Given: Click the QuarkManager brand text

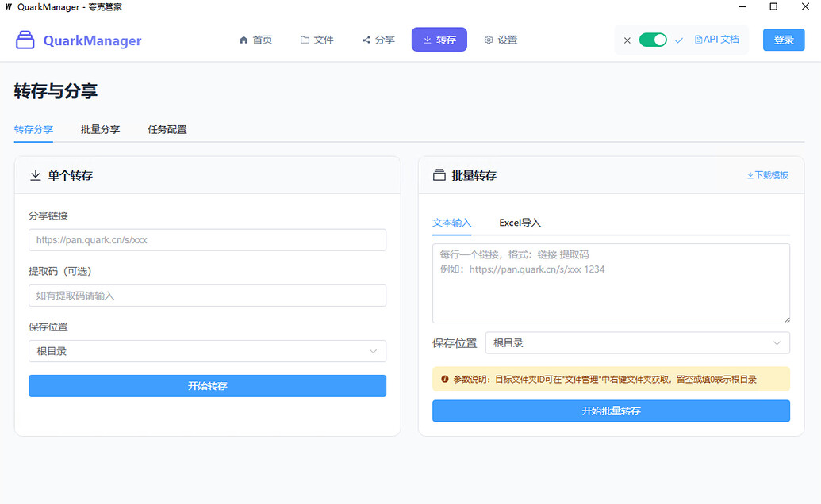Looking at the screenshot, I should pos(92,40).
